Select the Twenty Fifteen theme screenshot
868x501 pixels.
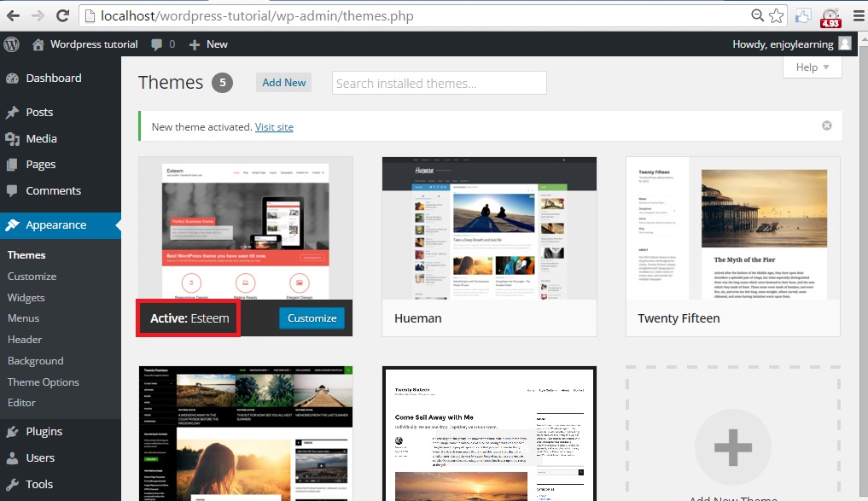[x=733, y=228]
